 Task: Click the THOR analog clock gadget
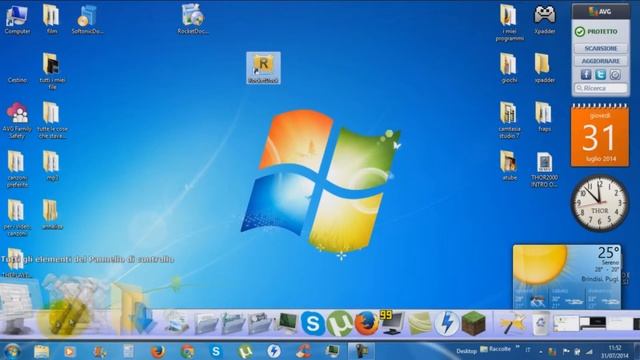coord(600,203)
